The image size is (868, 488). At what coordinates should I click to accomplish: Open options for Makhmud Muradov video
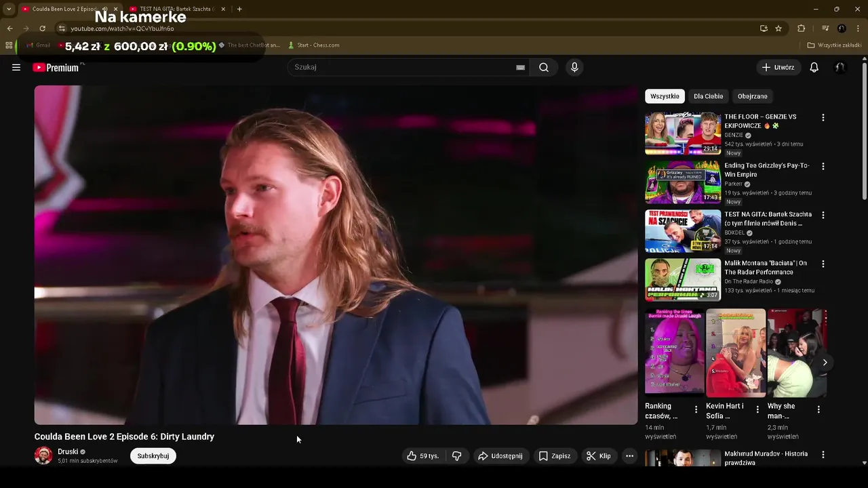click(823, 455)
